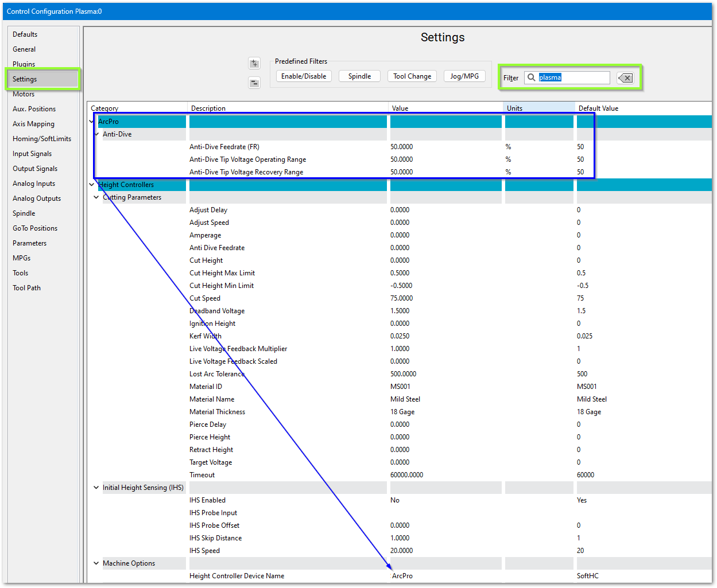Collapse the ArcPro category

click(92, 122)
